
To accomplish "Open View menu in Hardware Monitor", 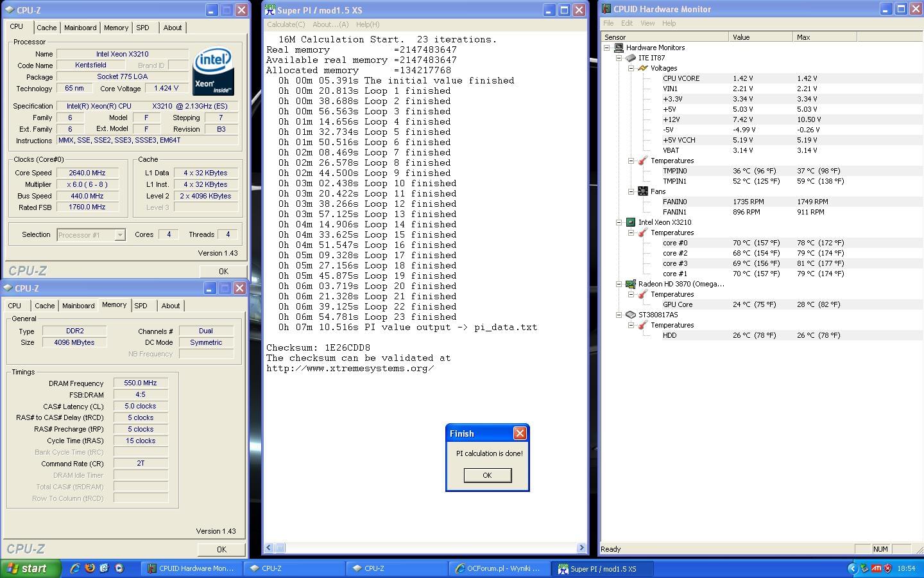I will pos(647,23).
